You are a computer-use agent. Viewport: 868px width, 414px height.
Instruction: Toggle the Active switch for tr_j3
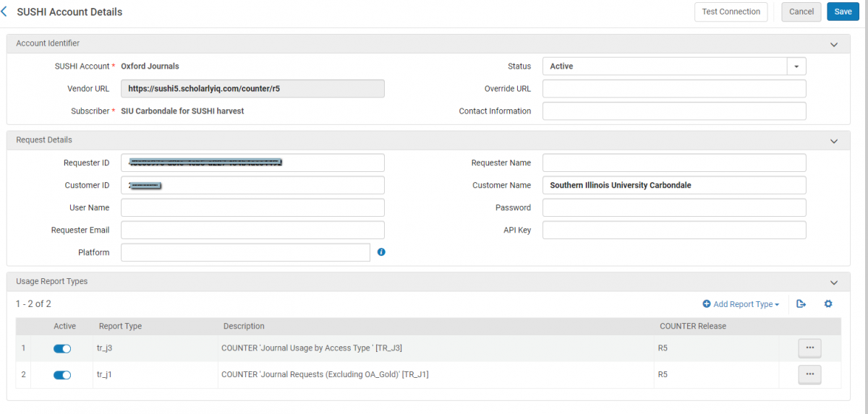pyautogui.click(x=62, y=348)
